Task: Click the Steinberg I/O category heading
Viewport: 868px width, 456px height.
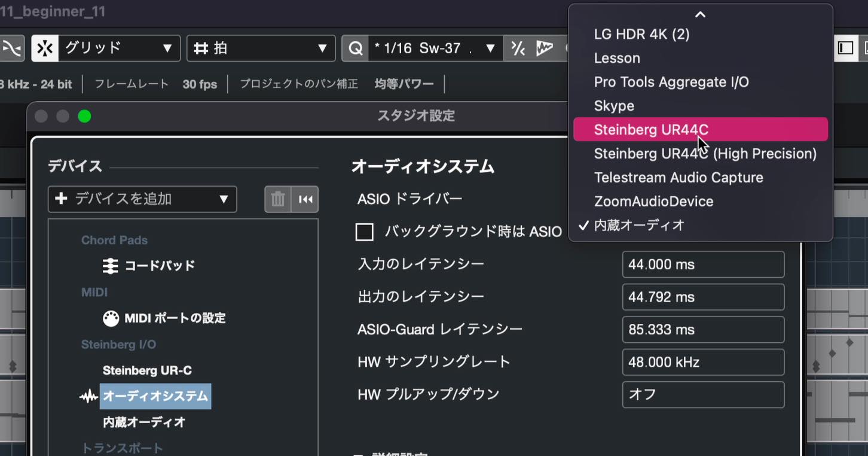Action: [x=118, y=345]
